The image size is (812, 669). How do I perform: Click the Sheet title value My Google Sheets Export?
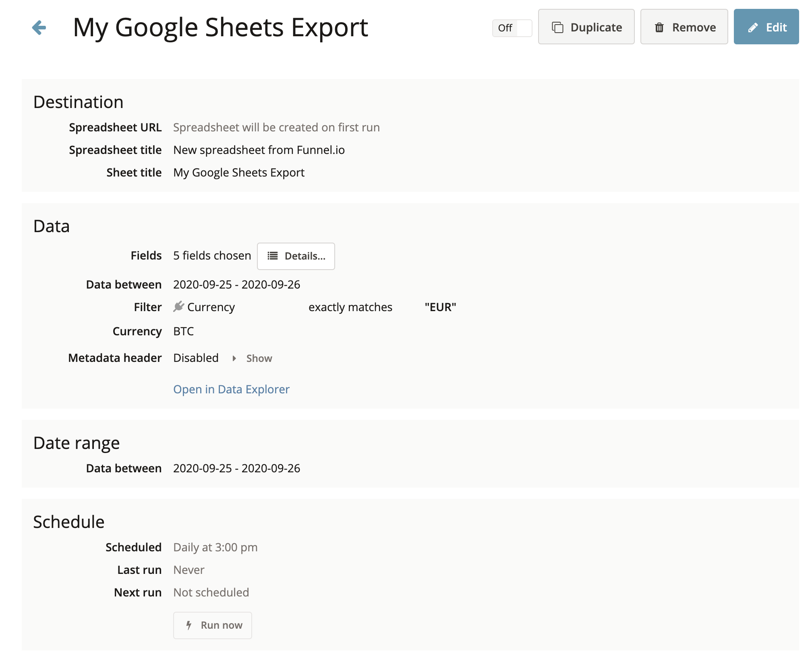pos(239,172)
